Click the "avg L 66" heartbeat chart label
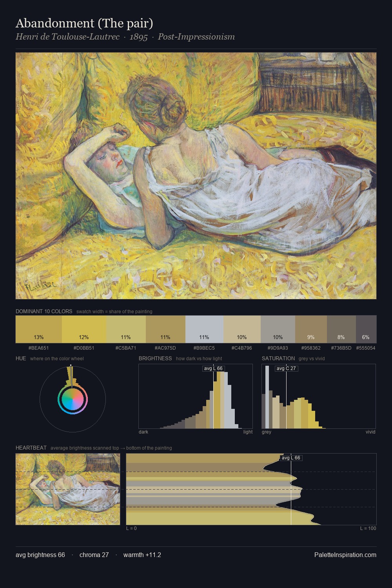 coord(291,458)
